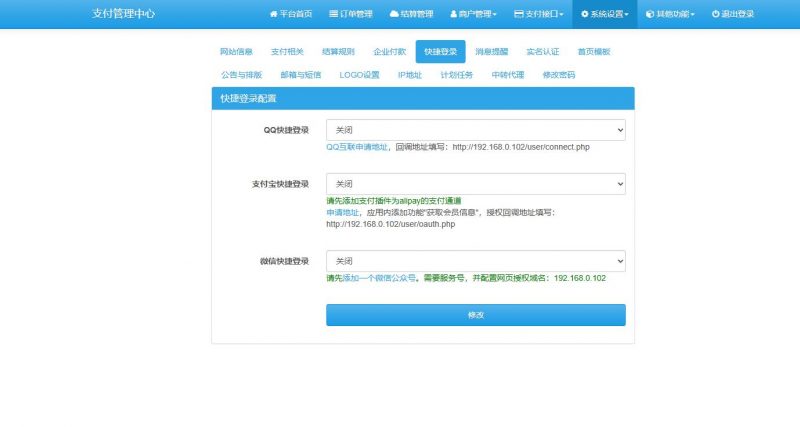Screen dimensions: 800x427
Task: Click the Alipay 申请地址 link
Action: [x=342, y=212]
